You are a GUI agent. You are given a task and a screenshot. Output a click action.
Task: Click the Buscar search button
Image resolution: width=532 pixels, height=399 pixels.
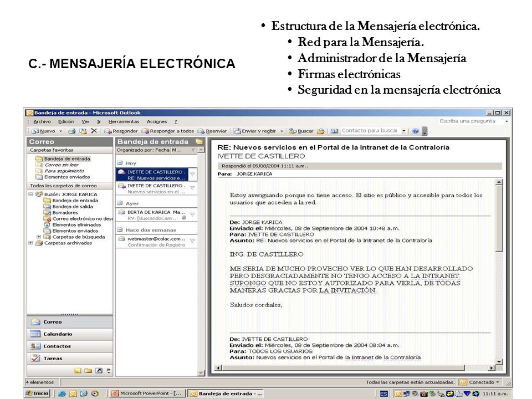301,131
